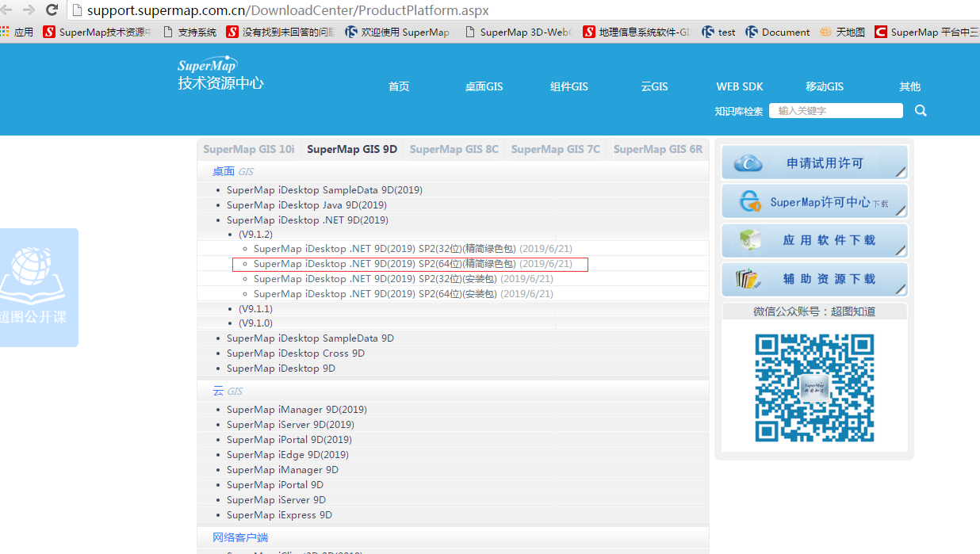
Task: Open SuperMap iManager 9D entry
Action: tap(282, 470)
